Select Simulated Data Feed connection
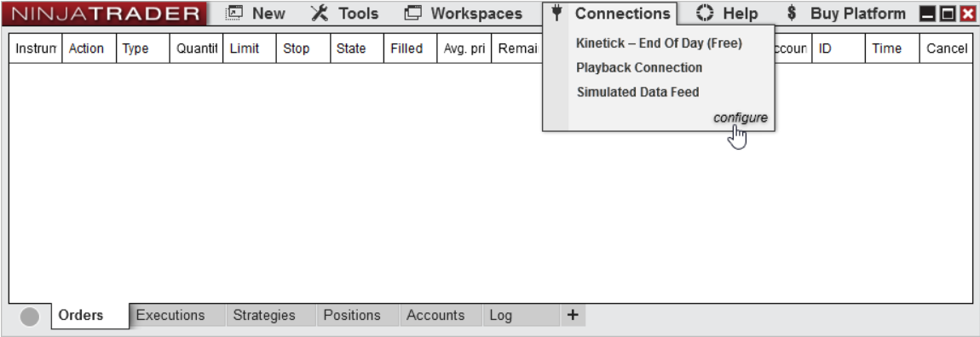Viewport: 980px width, 337px height. 637,92
